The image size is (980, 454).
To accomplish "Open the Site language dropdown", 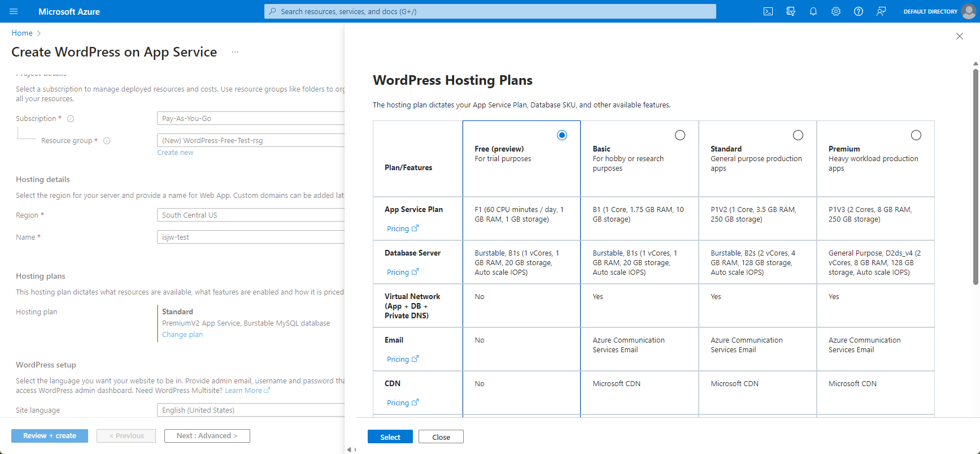I will [x=251, y=410].
